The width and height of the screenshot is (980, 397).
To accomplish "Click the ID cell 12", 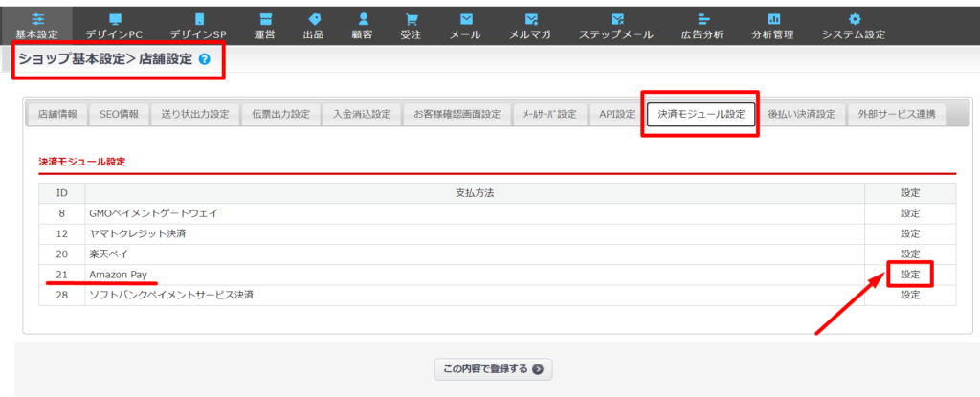I will tap(62, 233).
